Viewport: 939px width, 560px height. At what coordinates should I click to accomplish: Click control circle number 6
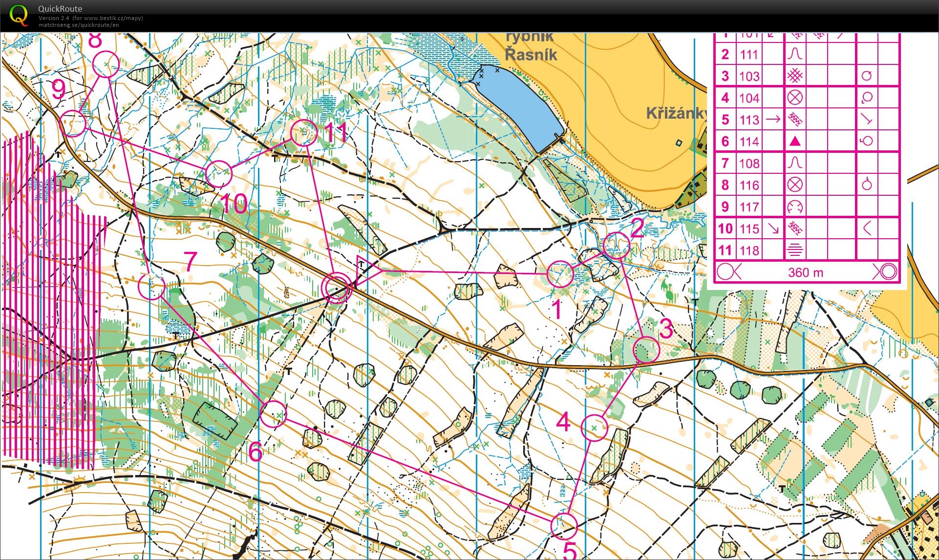[x=274, y=414]
